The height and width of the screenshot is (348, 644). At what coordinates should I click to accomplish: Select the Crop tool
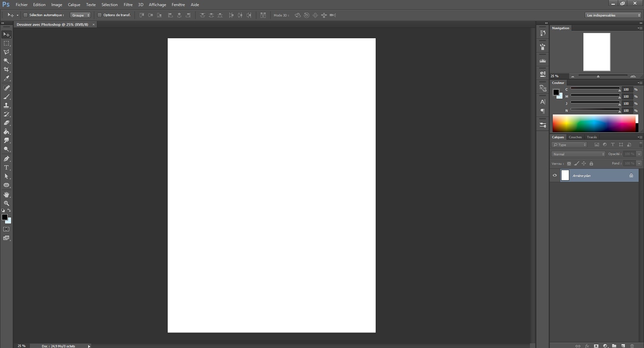click(7, 70)
